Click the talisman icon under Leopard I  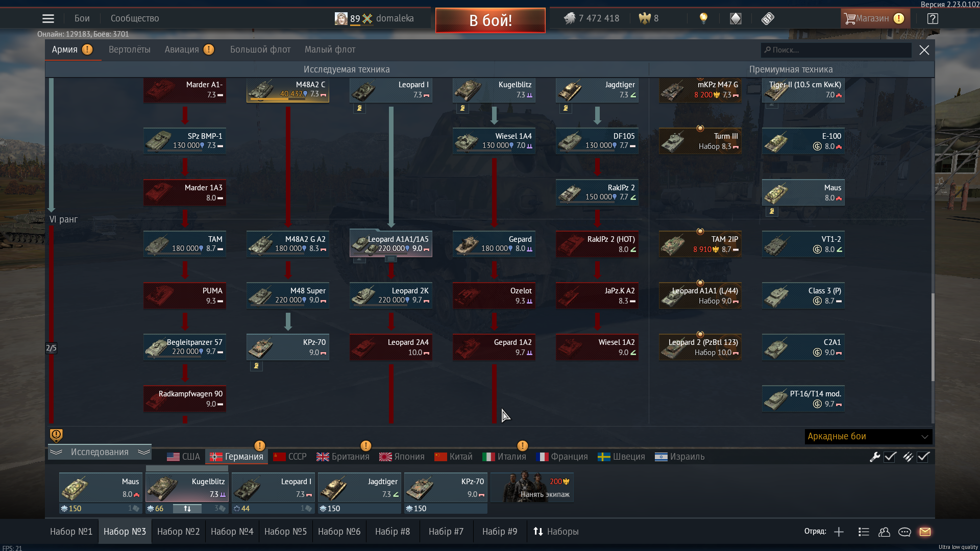click(359, 108)
